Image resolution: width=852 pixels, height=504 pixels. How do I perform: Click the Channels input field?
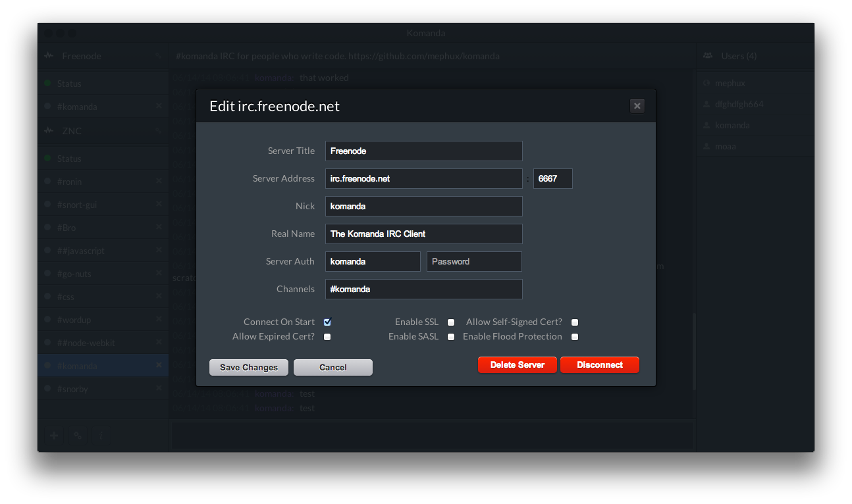click(424, 289)
